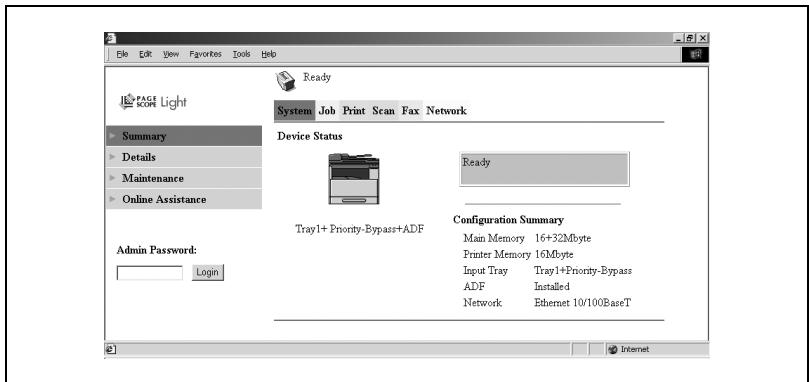
Task: Click the multifunction device image
Action: pyautogui.click(x=354, y=178)
